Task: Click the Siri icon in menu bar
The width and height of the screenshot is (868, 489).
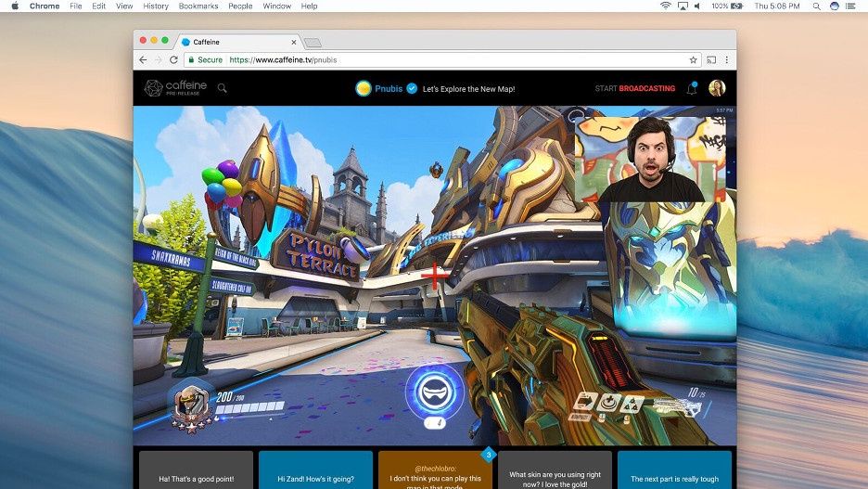Action: pyautogui.click(x=835, y=6)
